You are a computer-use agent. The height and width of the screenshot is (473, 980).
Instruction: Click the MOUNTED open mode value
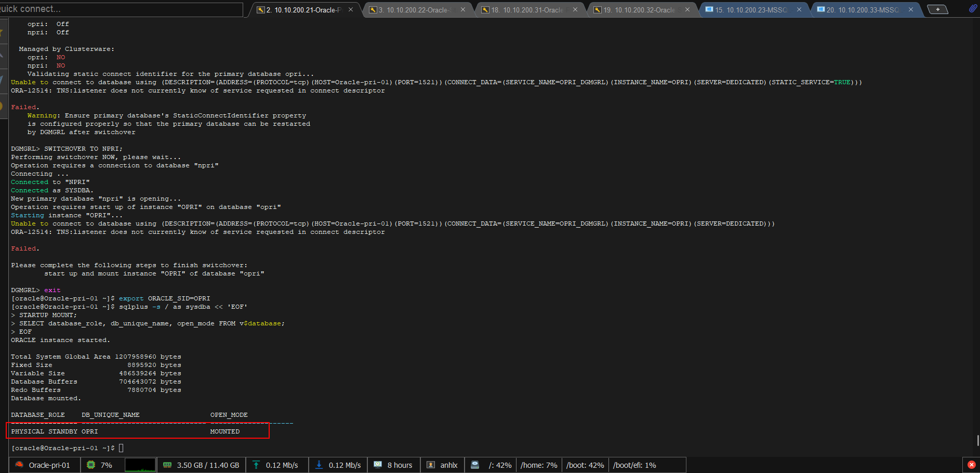pos(225,431)
